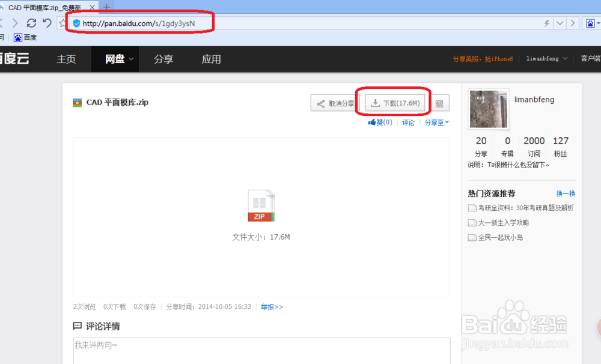Click the limanbfeng username in the sidebar
The image size is (601, 364).
(534, 100)
